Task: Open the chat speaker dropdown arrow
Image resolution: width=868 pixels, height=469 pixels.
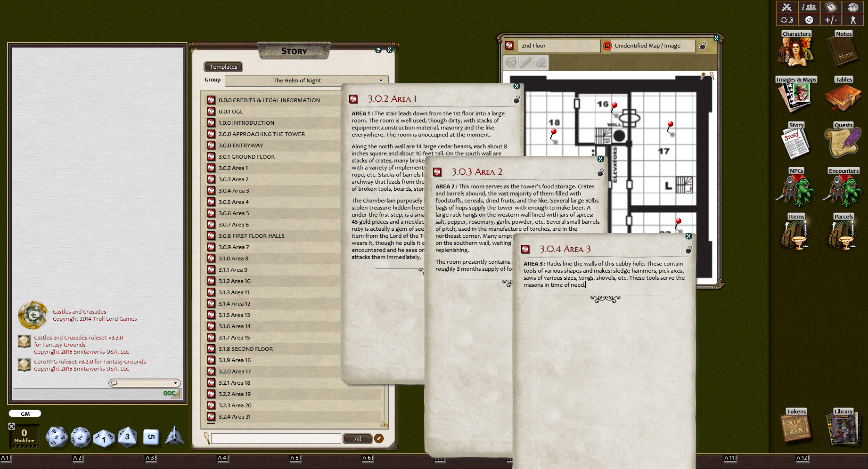Action: (x=175, y=383)
